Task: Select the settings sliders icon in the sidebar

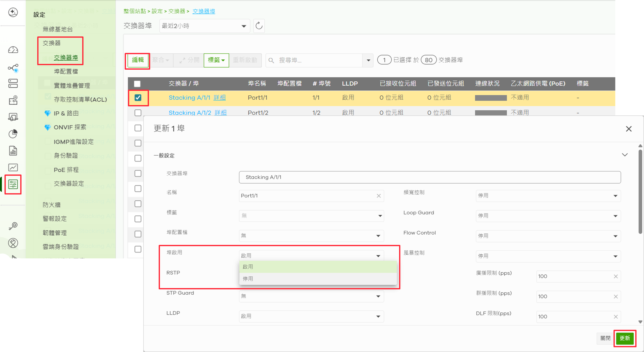Action: (x=13, y=184)
